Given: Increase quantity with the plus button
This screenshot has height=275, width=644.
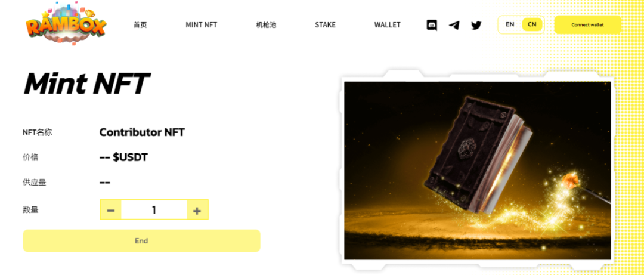Looking at the screenshot, I should coord(197,210).
